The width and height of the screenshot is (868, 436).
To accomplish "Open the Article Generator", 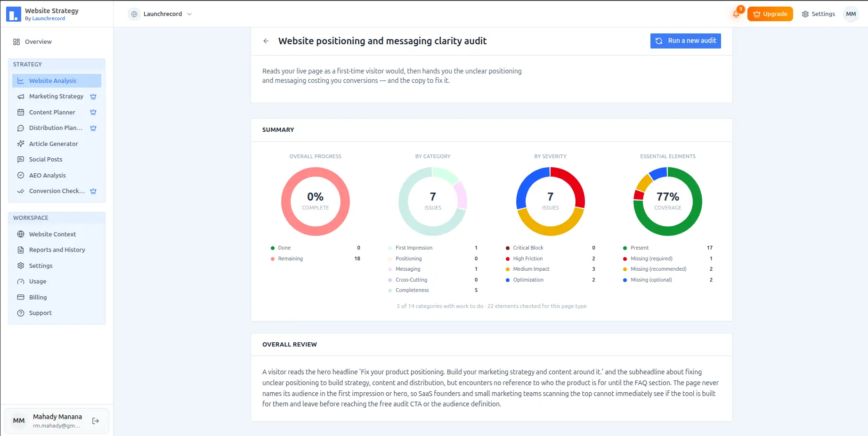I will click(x=57, y=144).
